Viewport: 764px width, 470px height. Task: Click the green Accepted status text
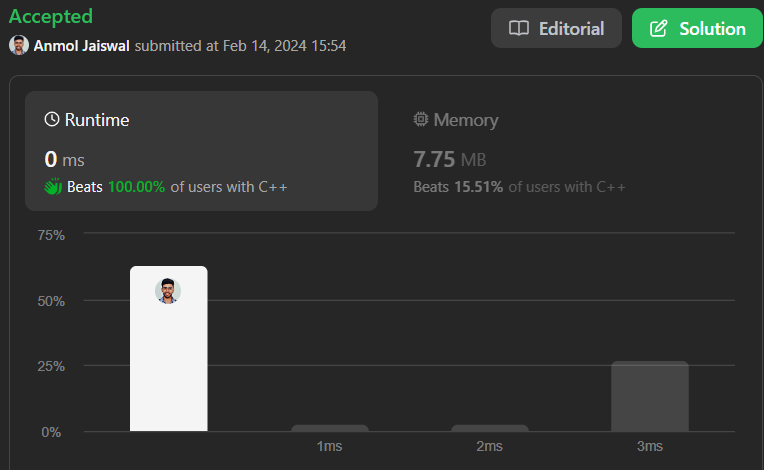tap(51, 16)
